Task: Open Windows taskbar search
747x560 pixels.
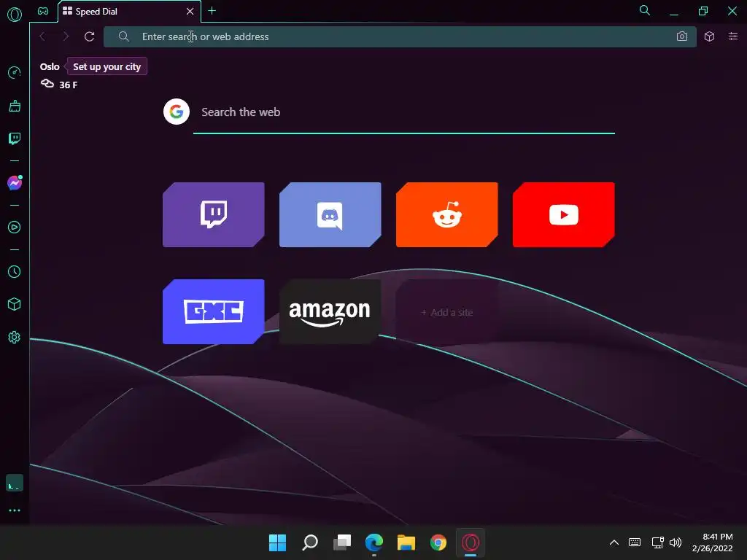Action: [309, 542]
